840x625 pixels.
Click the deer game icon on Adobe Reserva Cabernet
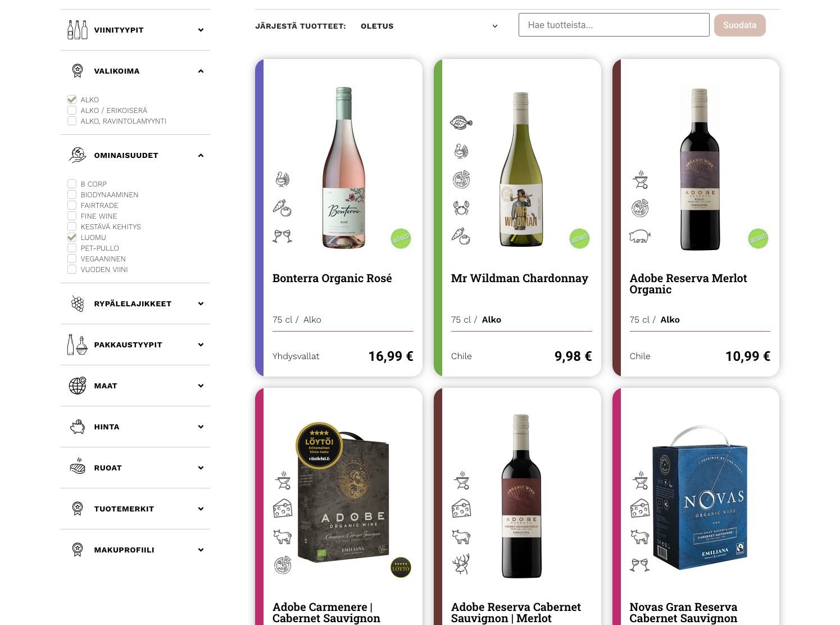coord(461,564)
